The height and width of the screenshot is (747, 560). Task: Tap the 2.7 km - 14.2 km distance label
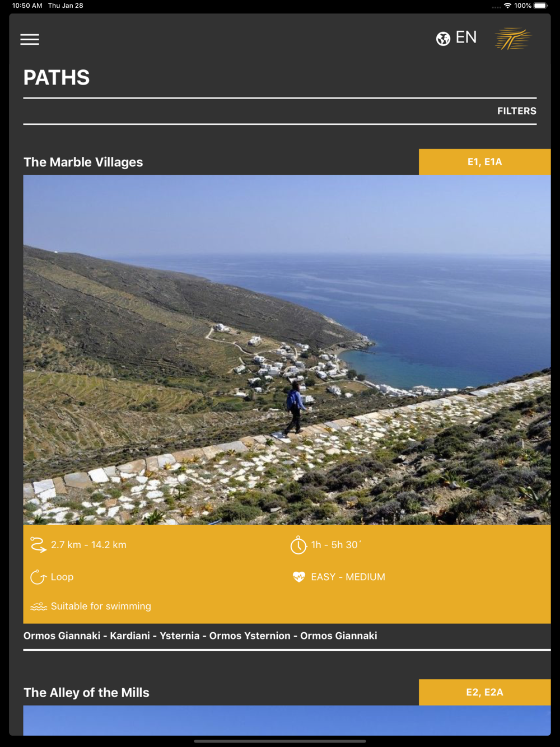point(88,545)
